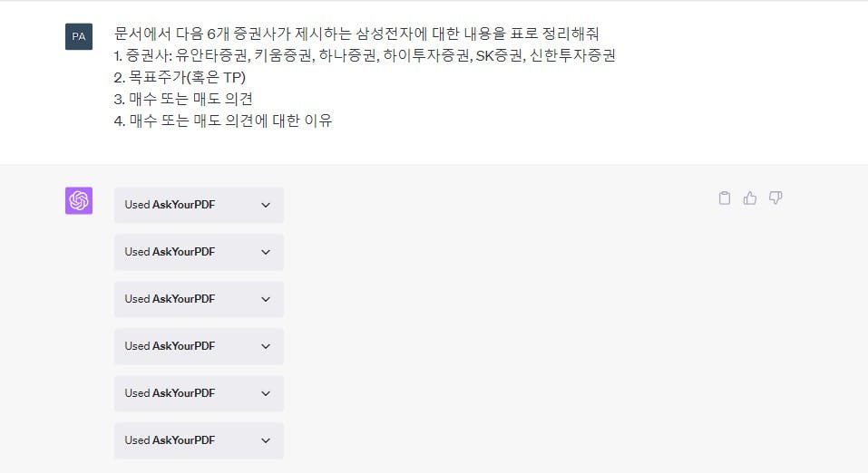Select the third "Used AskYourPDF" label text
Screen dimensions: 868x473
click(x=170, y=299)
